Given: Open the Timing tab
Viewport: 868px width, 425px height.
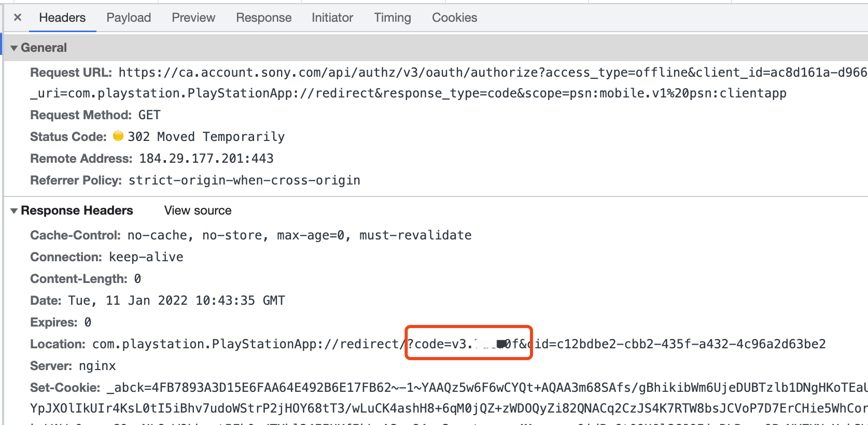Looking at the screenshot, I should [393, 18].
